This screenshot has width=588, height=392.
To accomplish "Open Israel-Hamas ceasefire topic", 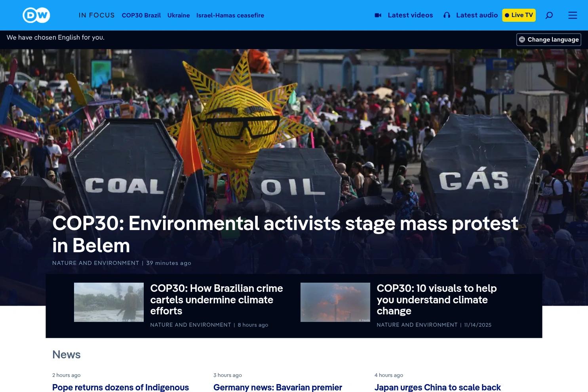I will point(230,15).
